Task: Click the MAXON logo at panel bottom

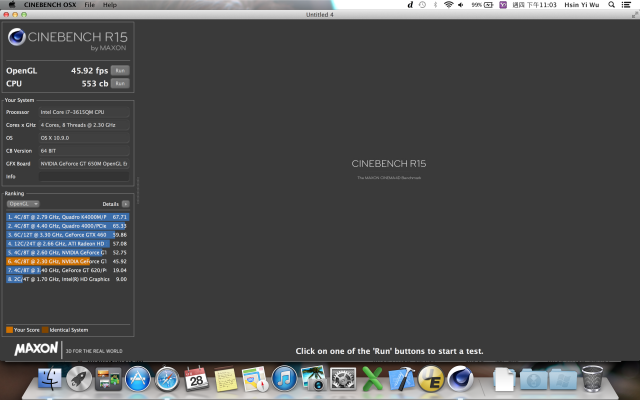Action: pyautogui.click(x=36, y=349)
